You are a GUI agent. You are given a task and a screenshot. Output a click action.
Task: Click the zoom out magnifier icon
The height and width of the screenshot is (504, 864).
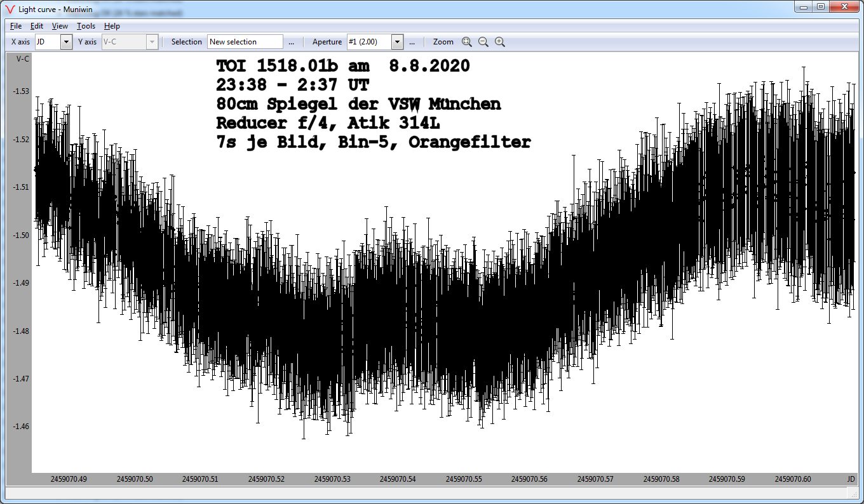(483, 42)
